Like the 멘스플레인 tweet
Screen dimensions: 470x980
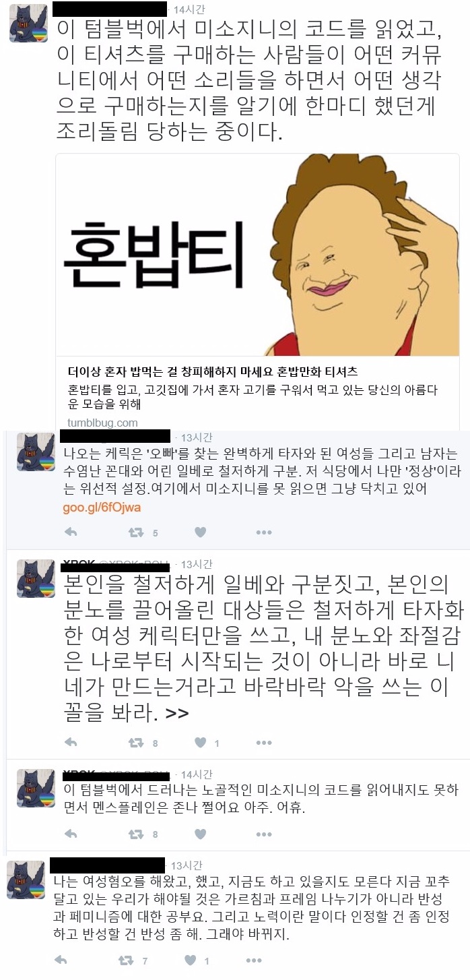coord(199,834)
